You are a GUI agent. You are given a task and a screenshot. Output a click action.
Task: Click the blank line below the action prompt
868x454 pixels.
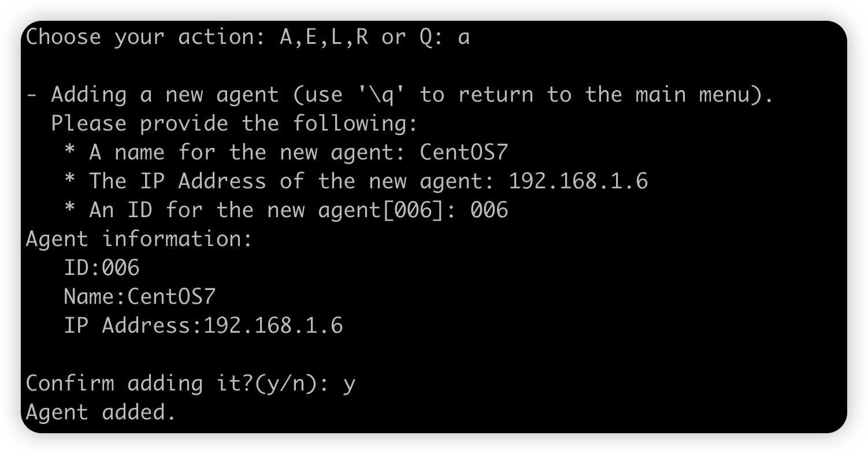click(433, 66)
